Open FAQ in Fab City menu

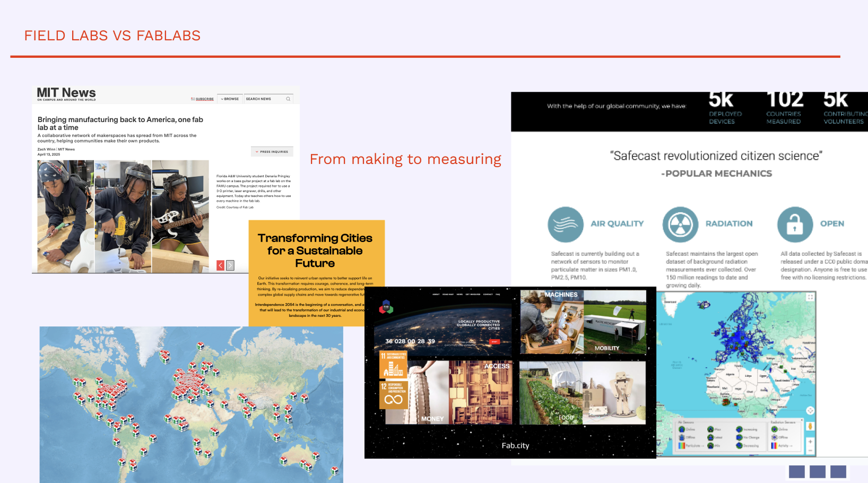point(498,294)
